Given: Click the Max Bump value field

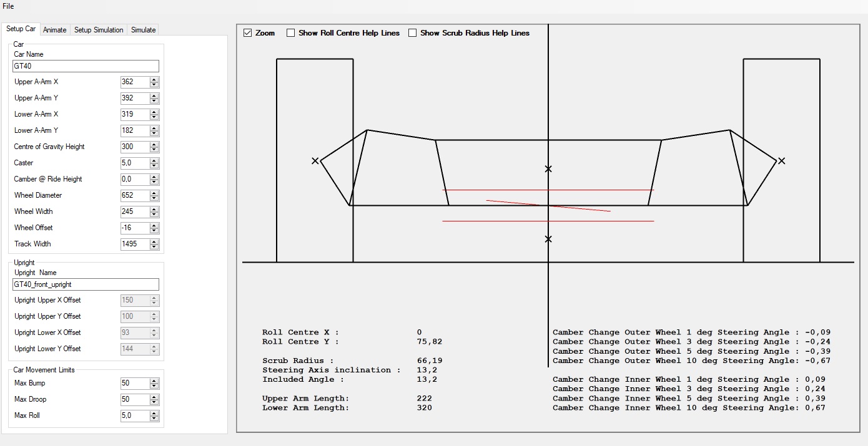Looking at the screenshot, I should tap(135, 383).
